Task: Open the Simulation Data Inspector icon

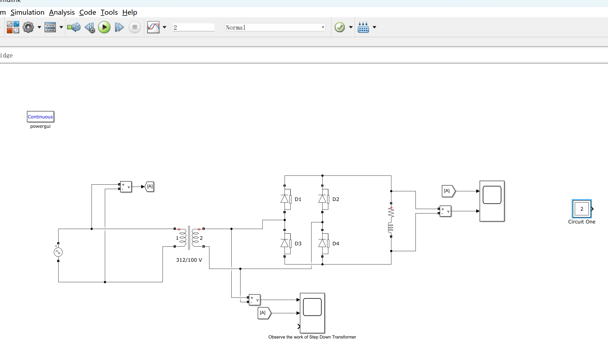Action: (153, 27)
